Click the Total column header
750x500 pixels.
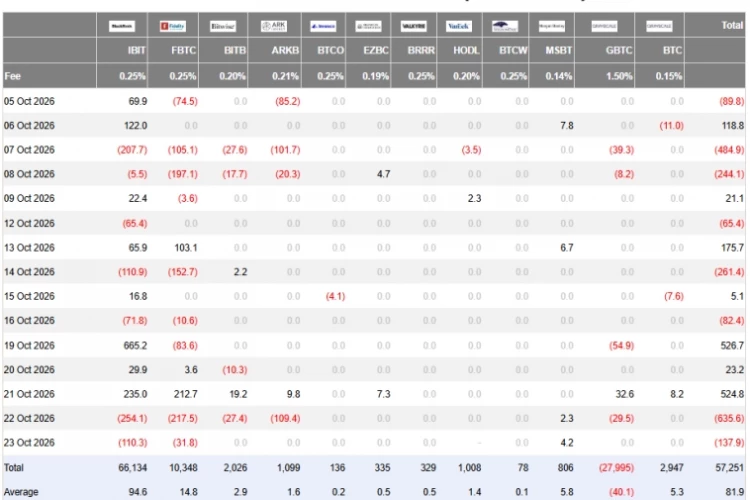click(732, 25)
